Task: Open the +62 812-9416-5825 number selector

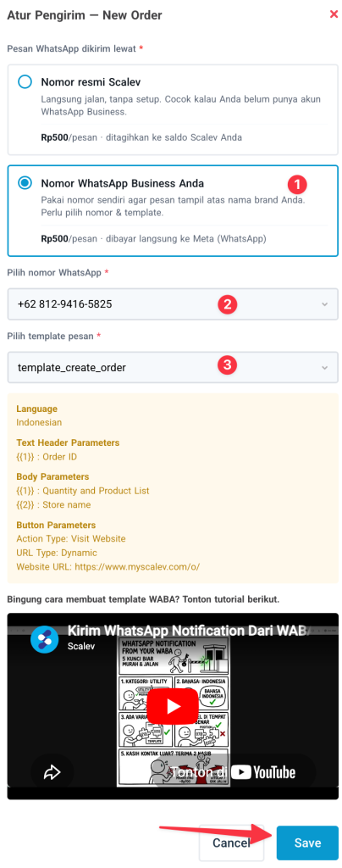Action: [x=173, y=304]
